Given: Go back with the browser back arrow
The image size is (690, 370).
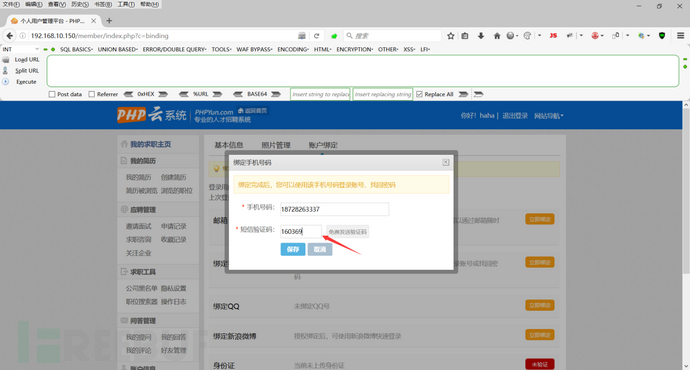Looking at the screenshot, I should pos(10,36).
